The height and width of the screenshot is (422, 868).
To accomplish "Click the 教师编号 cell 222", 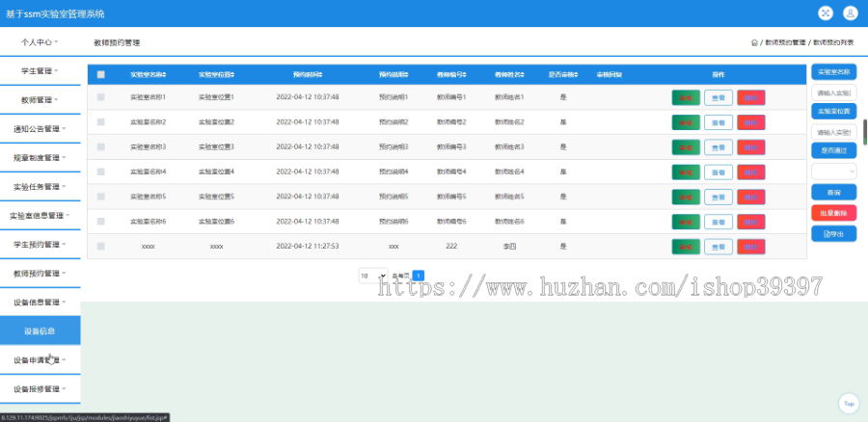I will click(x=451, y=246).
